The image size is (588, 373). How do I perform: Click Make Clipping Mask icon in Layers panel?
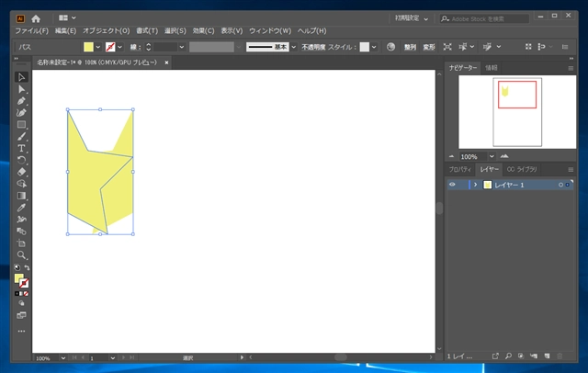pyautogui.click(x=521, y=356)
